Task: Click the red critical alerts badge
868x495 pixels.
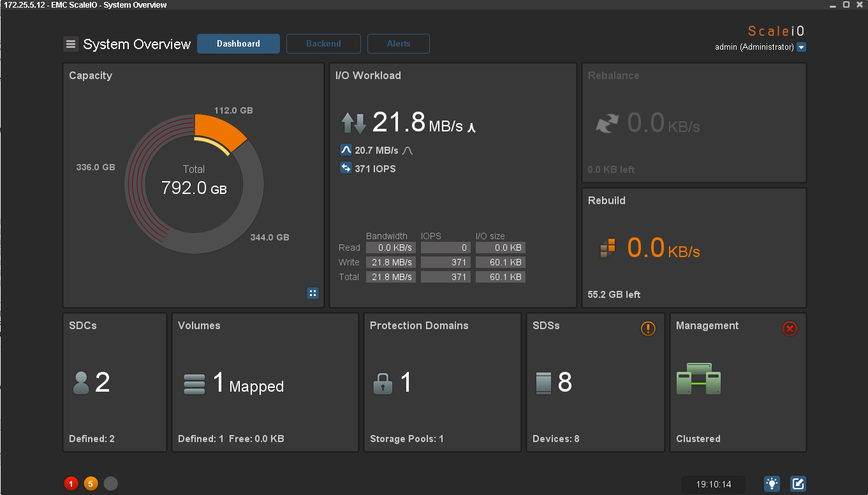Action: pos(71,484)
